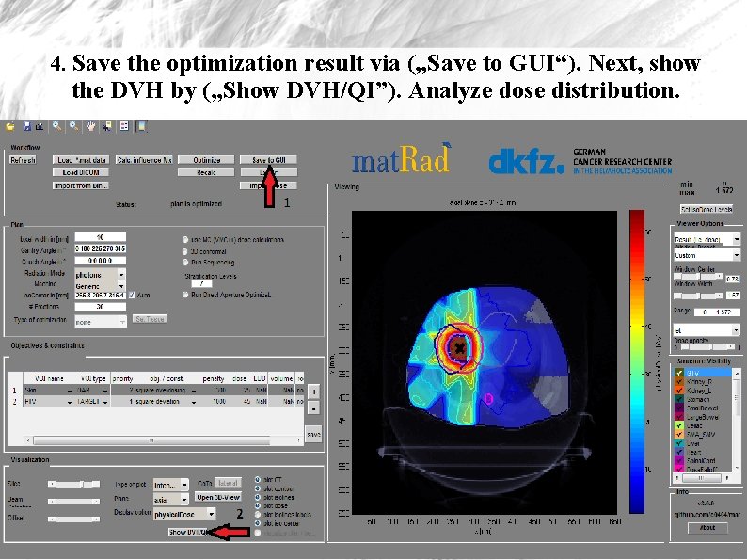Click the Show DVH/QI button
Screen dimensions: 747x560
(189, 533)
